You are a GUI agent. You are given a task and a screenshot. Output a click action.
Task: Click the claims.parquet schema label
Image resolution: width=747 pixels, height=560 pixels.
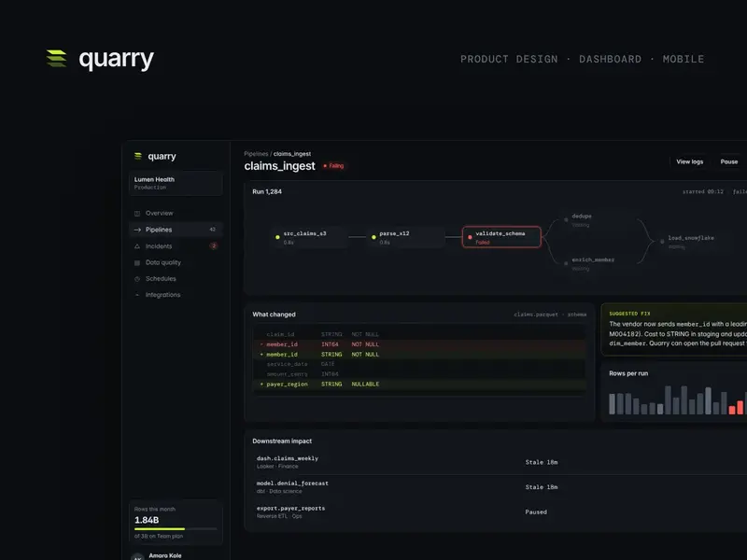[x=550, y=315]
